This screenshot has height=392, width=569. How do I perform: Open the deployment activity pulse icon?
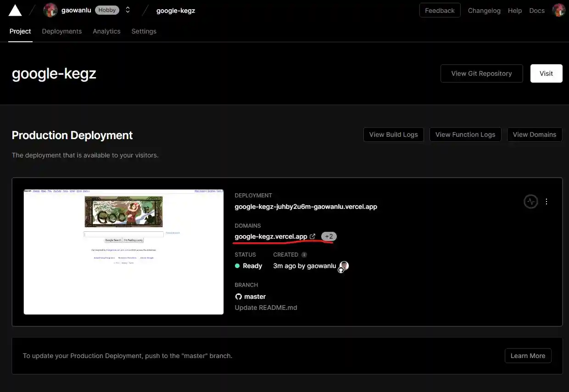coord(530,202)
